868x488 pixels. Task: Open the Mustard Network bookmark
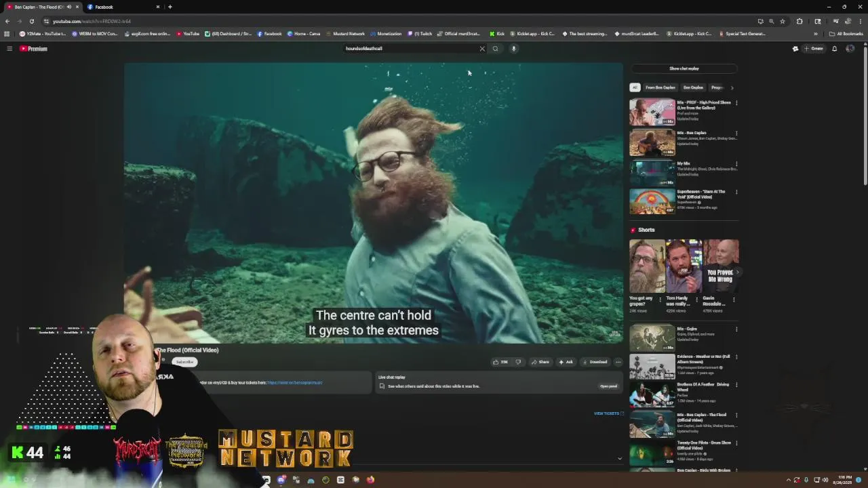click(345, 34)
